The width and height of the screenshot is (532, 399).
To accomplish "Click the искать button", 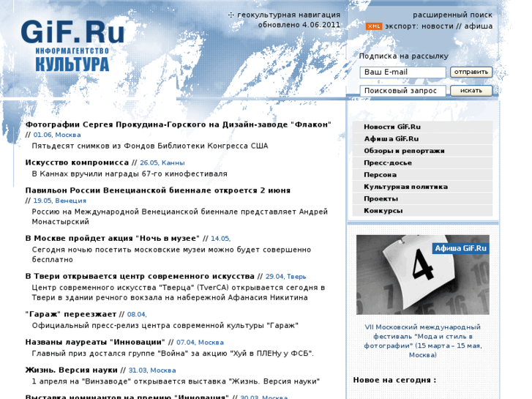I will [x=471, y=91].
